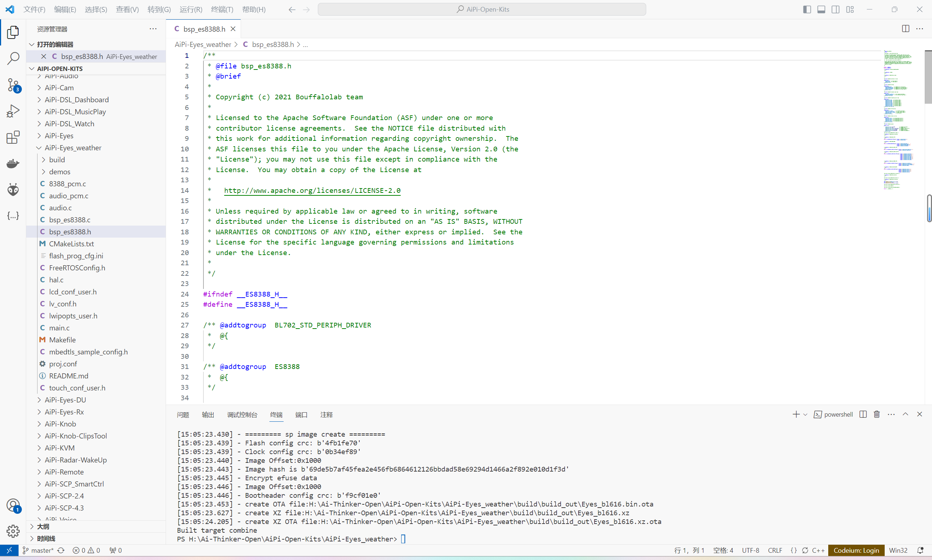932x560 pixels.
Task: Open the Extensions view icon
Action: 13,137
